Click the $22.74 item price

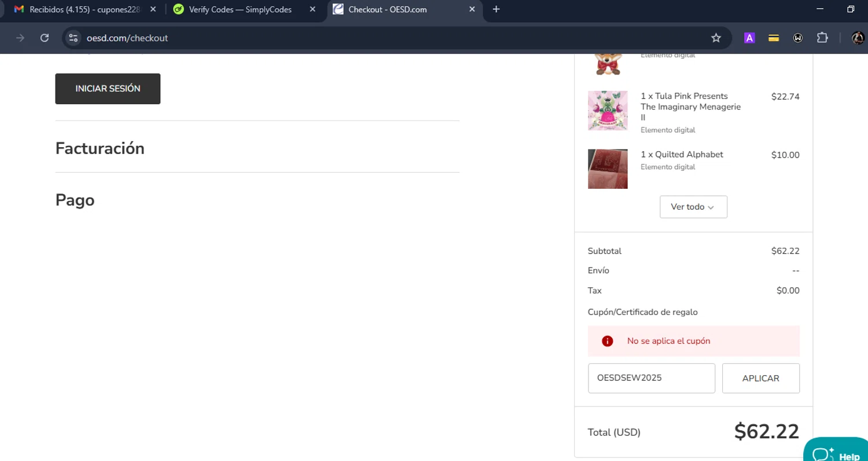tap(785, 97)
